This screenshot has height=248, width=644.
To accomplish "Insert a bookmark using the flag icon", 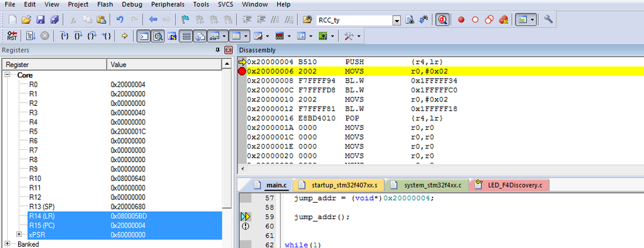I will click(x=185, y=20).
